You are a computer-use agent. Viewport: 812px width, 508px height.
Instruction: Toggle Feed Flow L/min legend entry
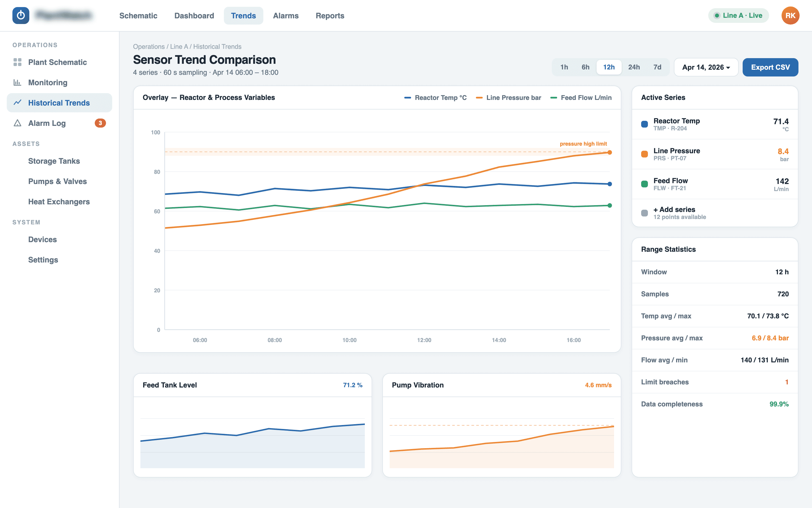[x=581, y=97]
